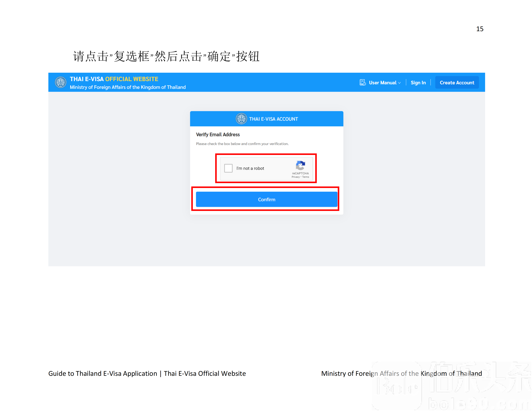This screenshot has width=532, height=411.
Task: Click the Create Account button
Action: 457,83
